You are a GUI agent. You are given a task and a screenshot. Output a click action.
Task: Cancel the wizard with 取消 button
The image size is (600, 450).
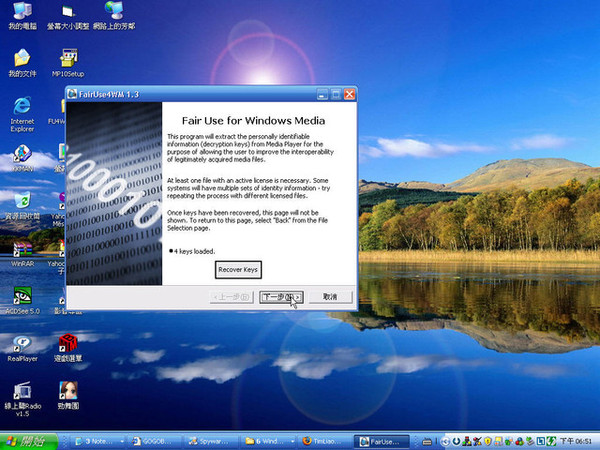click(330, 297)
